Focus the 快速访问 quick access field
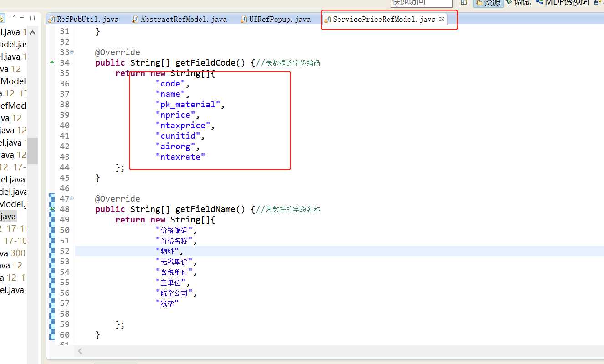604x364 pixels. pyautogui.click(x=422, y=3)
